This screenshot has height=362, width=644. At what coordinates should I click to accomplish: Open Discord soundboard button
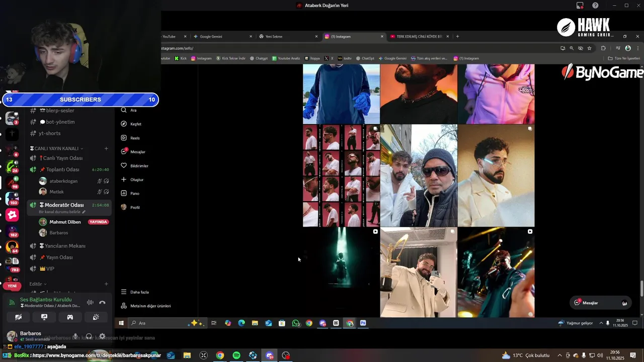pyautogui.click(x=96, y=317)
